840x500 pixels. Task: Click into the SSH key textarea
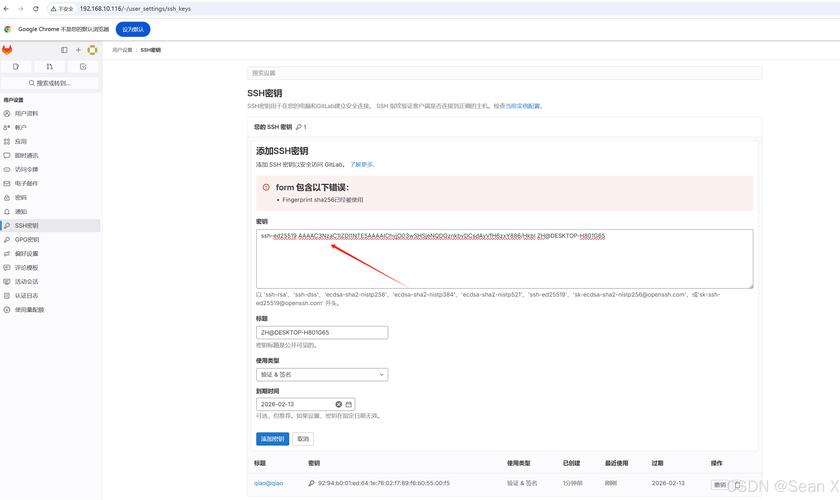point(505,259)
